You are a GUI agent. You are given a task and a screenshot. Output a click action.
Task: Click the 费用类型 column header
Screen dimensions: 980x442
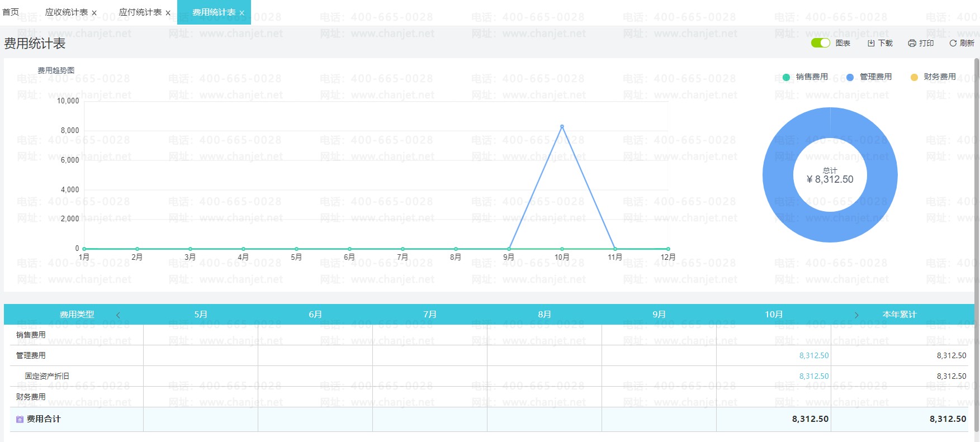[x=77, y=315]
